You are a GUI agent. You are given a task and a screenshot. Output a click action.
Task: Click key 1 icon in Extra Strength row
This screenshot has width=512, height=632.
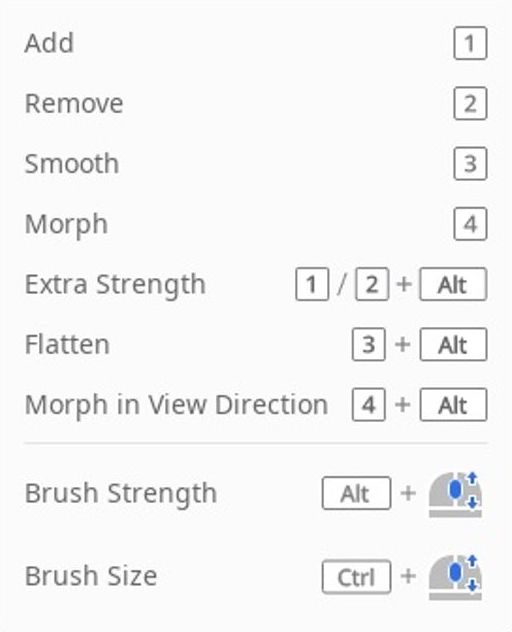tap(312, 284)
